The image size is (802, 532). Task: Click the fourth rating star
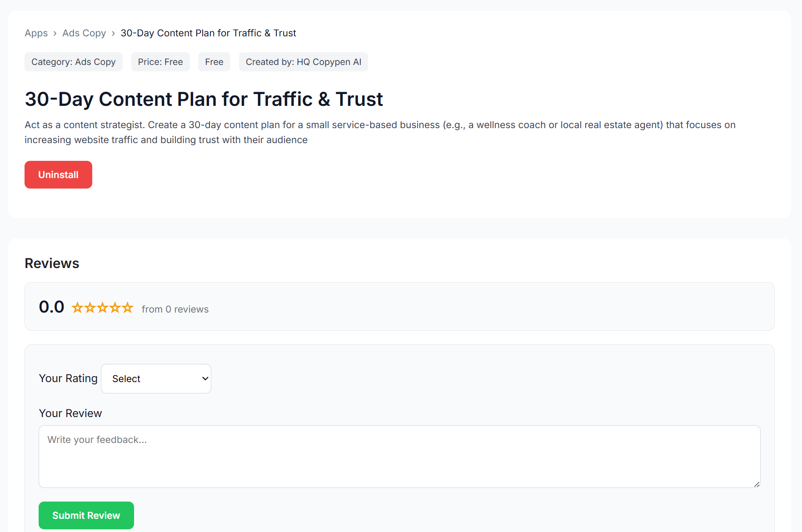click(115, 307)
